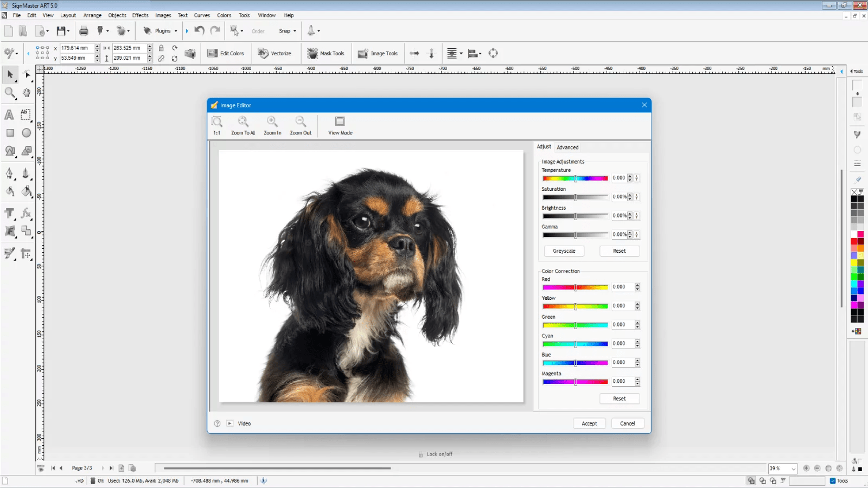Click the help question mark icon in Image Editor
The width and height of the screenshot is (868, 488).
(217, 423)
